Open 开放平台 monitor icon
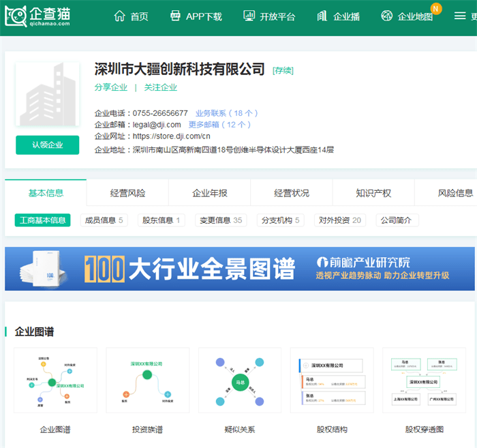This screenshot has width=477, height=448. click(x=249, y=16)
